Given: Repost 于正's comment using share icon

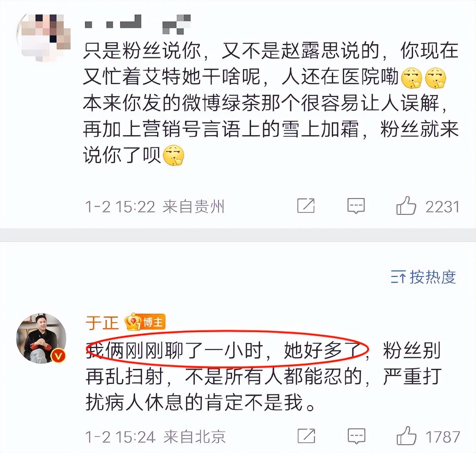Looking at the screenshot, I should pos(306,436).
